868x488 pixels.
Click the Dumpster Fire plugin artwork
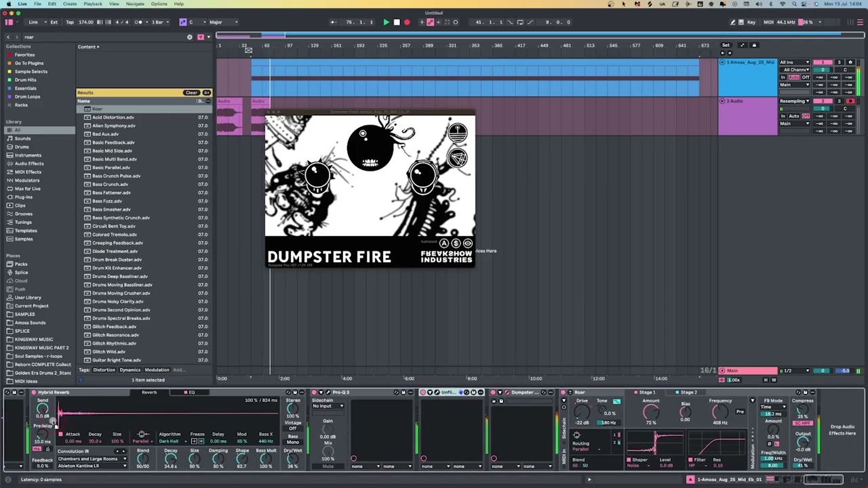(x=370, y=176)
